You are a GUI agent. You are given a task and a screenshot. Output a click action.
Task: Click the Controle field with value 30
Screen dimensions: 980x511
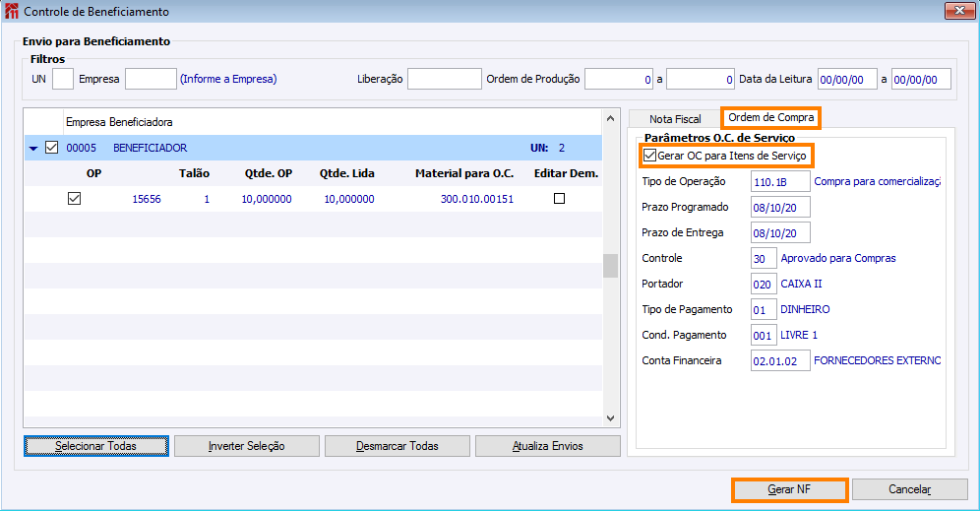pos(764,259)
